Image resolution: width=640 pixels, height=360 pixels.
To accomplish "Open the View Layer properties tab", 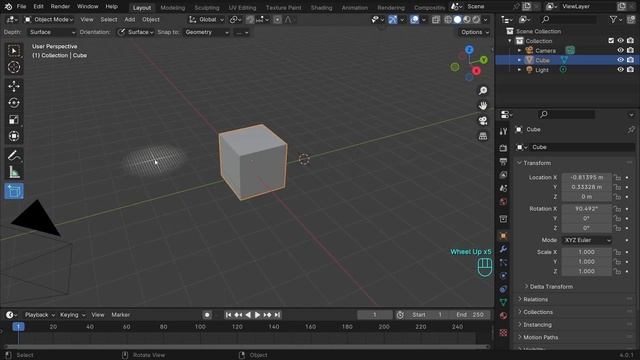I will pyautogui.click(x=503, y=175).
